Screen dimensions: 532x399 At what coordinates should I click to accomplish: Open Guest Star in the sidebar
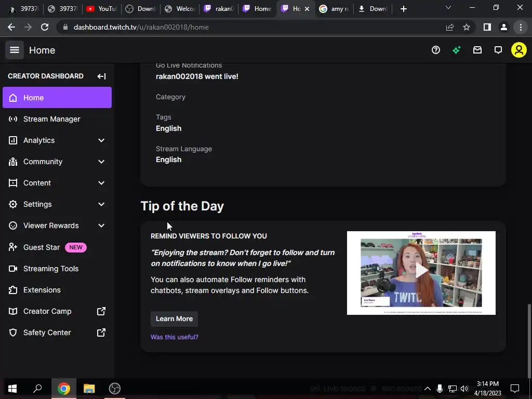tap(57, 247)
